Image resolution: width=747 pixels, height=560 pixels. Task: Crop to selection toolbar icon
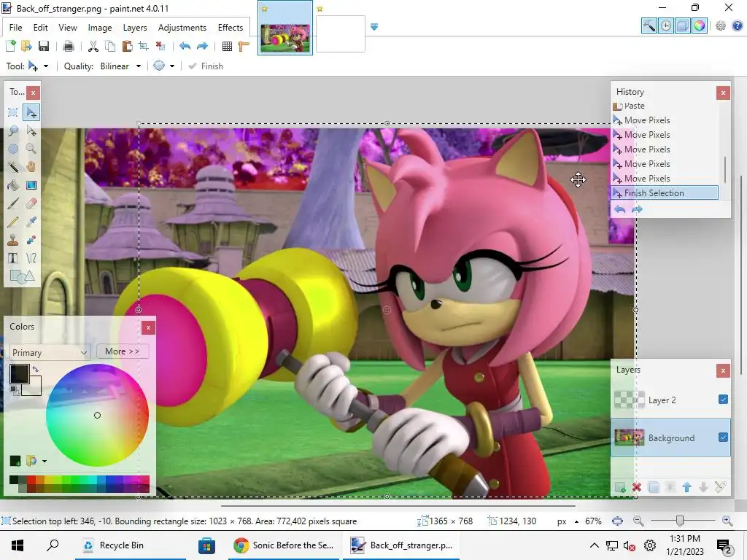[144, 46]
